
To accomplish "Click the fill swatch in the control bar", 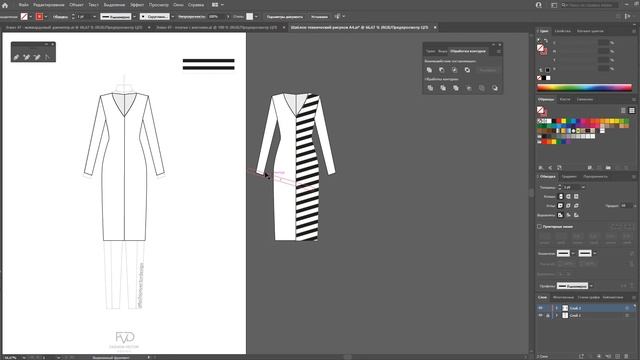I will tap(24, 17).
